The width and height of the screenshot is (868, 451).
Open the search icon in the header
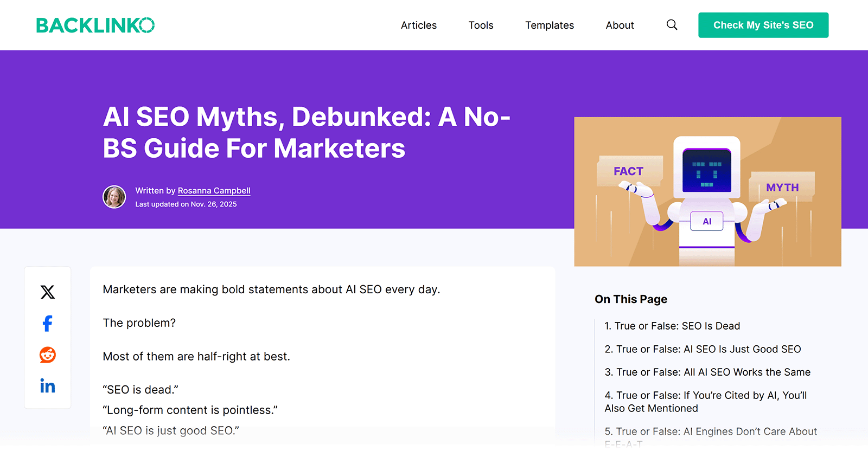click(672, 25)
